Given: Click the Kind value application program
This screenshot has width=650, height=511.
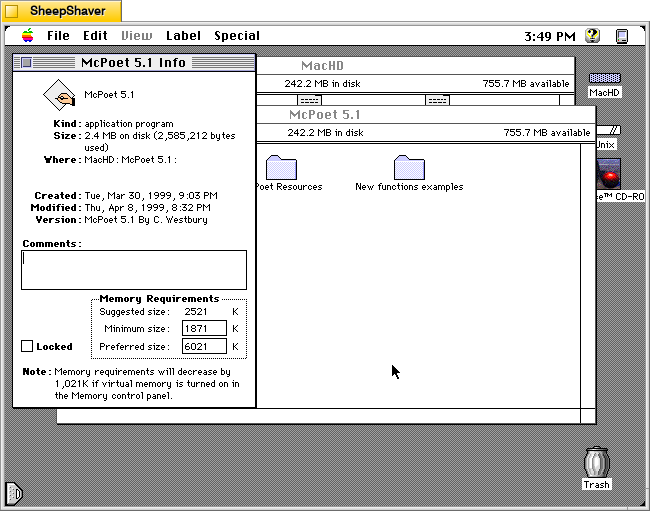Looking at the screenshot, I should pyautogui.click(x=129, y=124).
